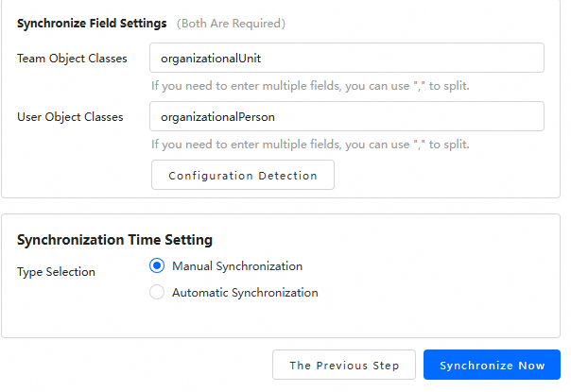The image size is (571, 392).
Task: Click the Type Selection label
Action: [56, 272]
